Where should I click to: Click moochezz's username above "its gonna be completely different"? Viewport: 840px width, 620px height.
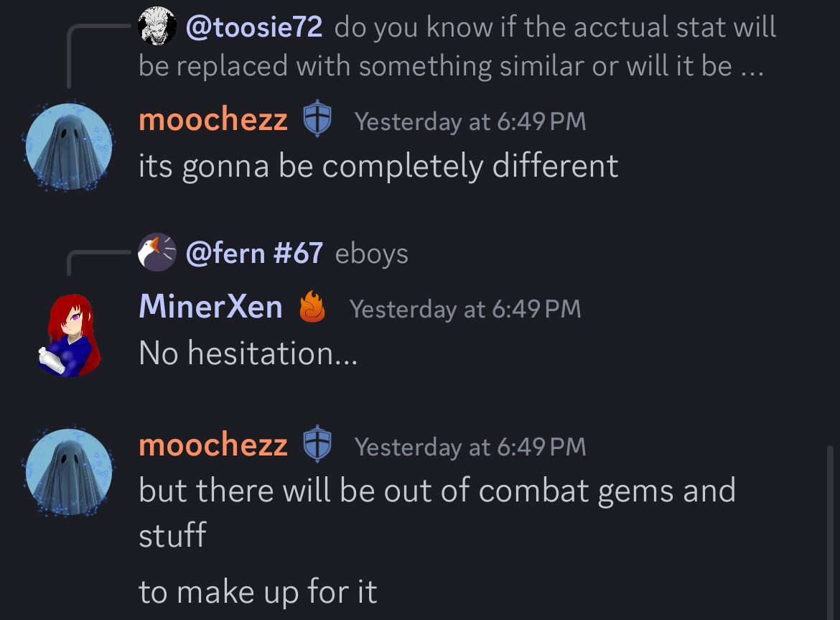point(213,120)
